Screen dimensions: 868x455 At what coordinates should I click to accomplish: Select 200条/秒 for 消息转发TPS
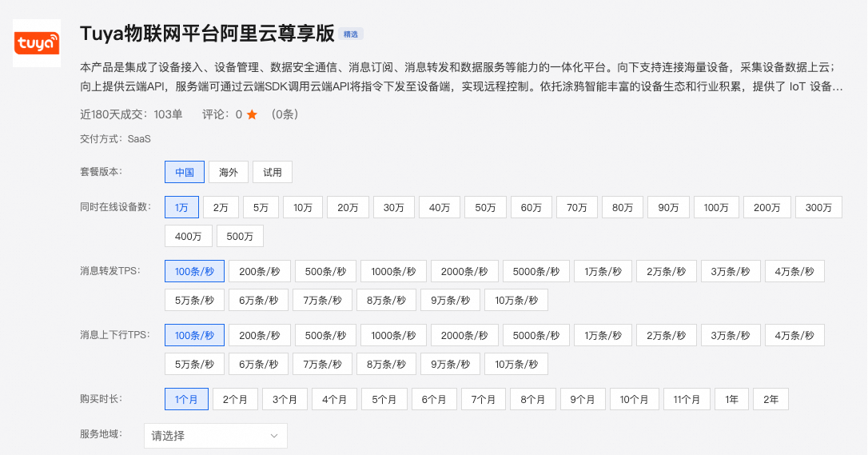pos(260,271)
